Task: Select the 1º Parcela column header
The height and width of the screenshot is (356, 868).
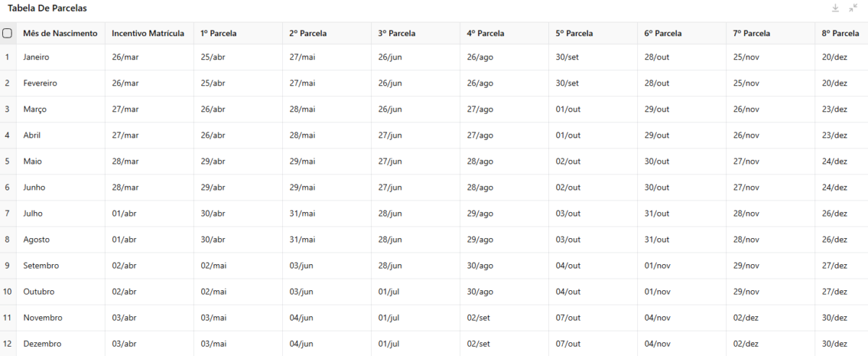Action: pos(238,33)
